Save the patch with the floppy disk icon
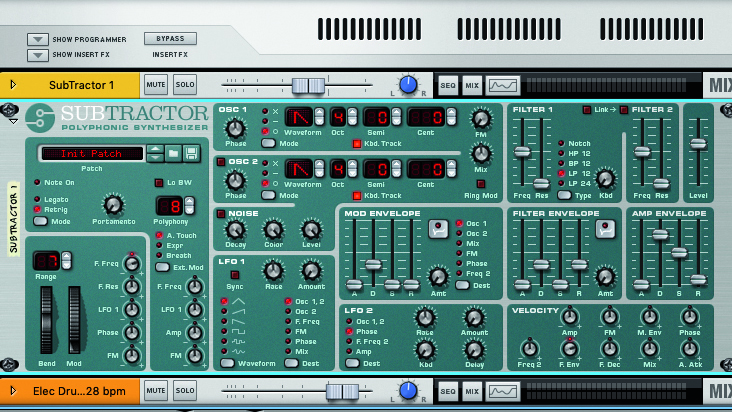Image resolution: width=732 pixels, height=412 pixels. click(x=191, y=154)
